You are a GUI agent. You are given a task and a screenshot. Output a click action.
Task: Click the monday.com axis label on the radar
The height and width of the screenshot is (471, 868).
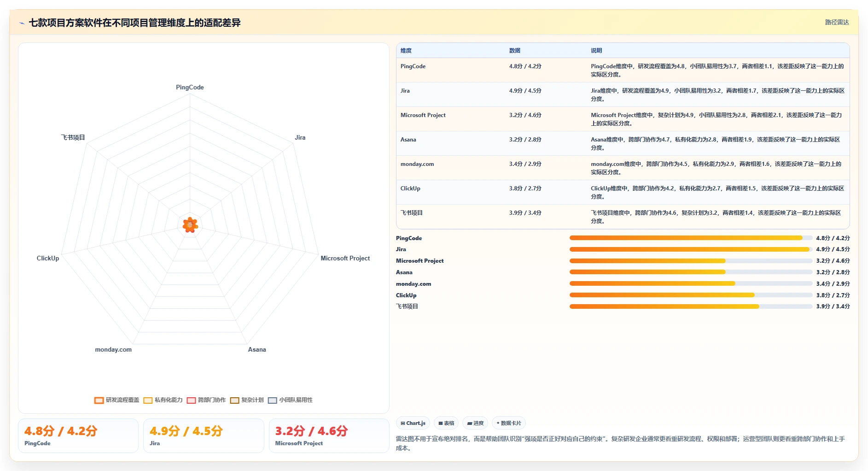pyautogui.click(x=113, y=349)
